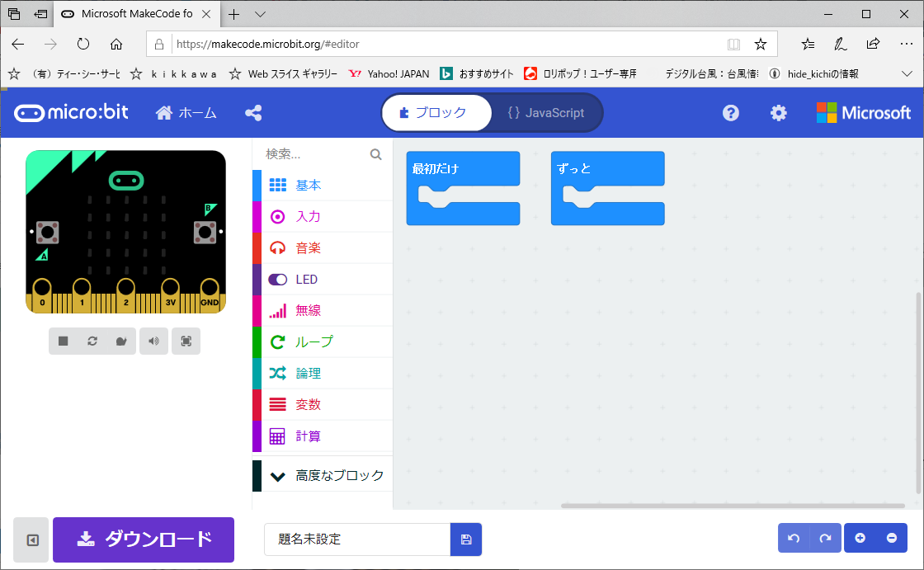Add web notes pen icon

841,45
